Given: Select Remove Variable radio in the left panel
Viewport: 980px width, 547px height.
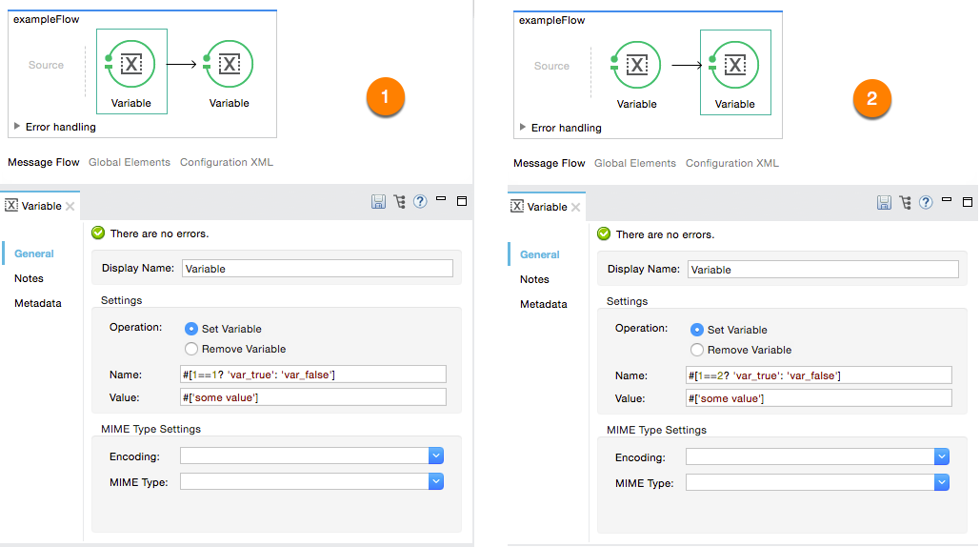Looking at the screenshot, I should coord(191,350).
